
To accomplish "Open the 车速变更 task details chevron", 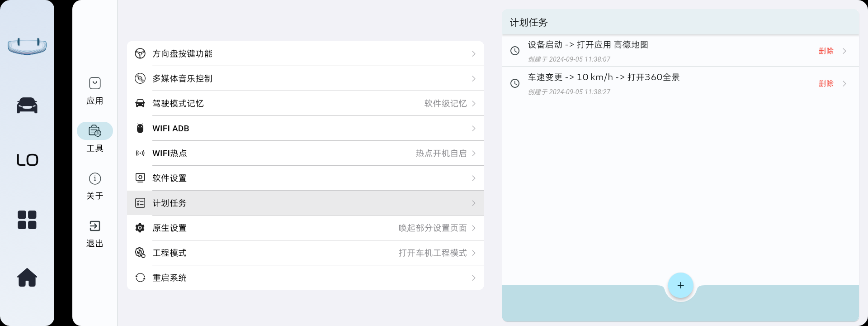I will click(x=844, y=84).
